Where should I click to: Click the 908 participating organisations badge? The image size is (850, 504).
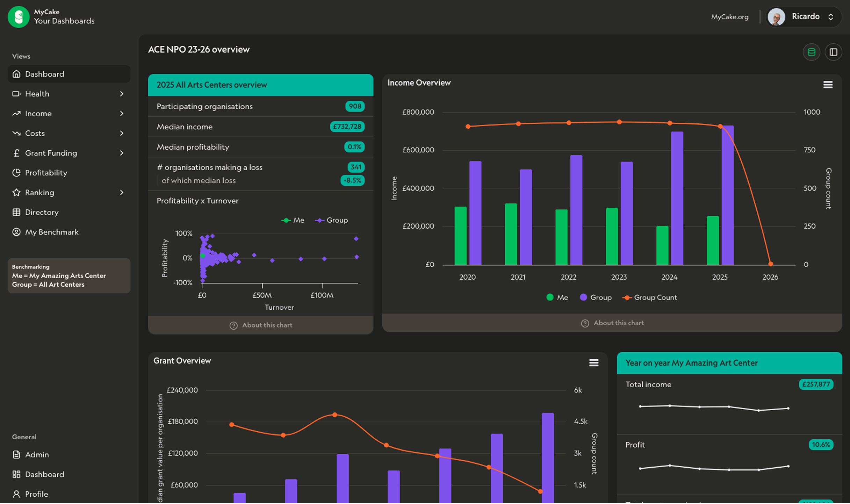coord(355,106)
